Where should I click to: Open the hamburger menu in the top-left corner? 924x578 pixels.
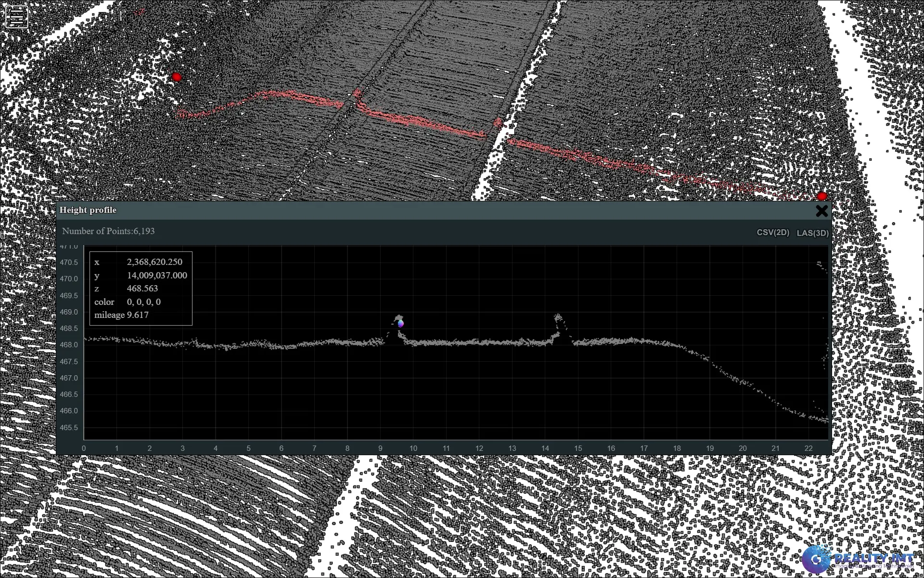click(x=16, y=16)
